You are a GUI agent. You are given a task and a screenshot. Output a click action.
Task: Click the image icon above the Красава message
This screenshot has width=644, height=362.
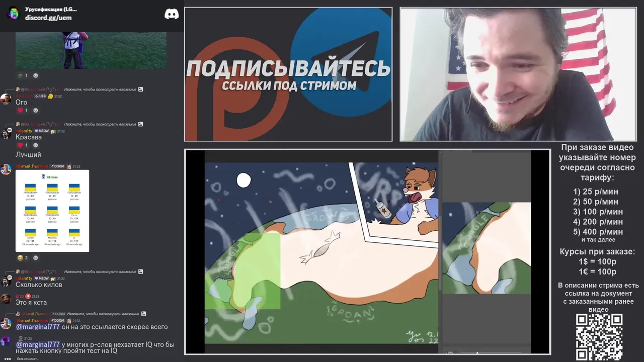(x=140, y=124)
